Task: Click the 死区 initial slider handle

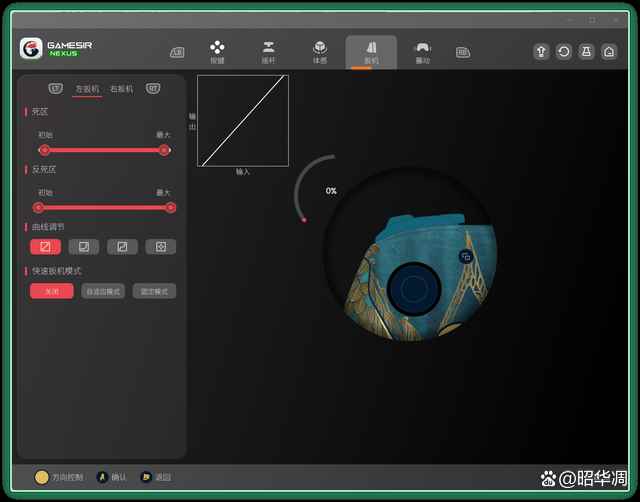Action: tap(44, 150)
